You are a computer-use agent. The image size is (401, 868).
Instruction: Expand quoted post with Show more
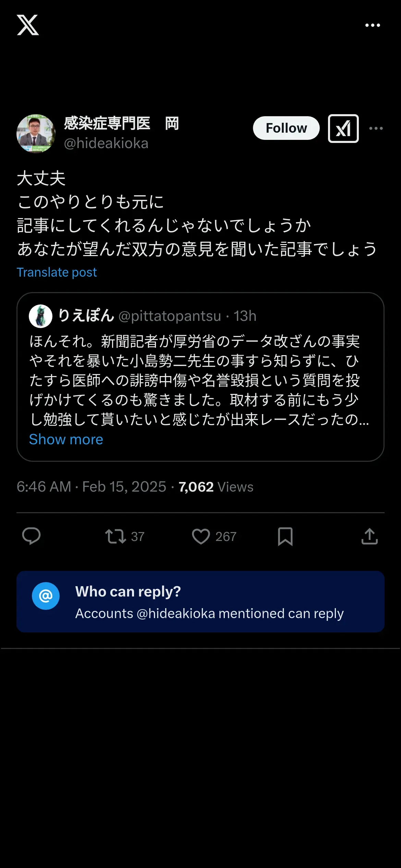pyautogui.click(x=66, y=439)
